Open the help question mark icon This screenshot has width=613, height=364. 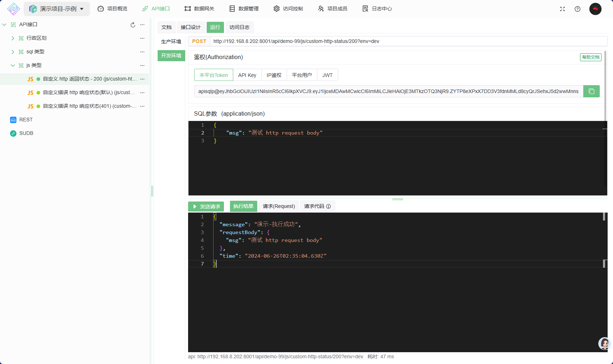click(578, 9)
